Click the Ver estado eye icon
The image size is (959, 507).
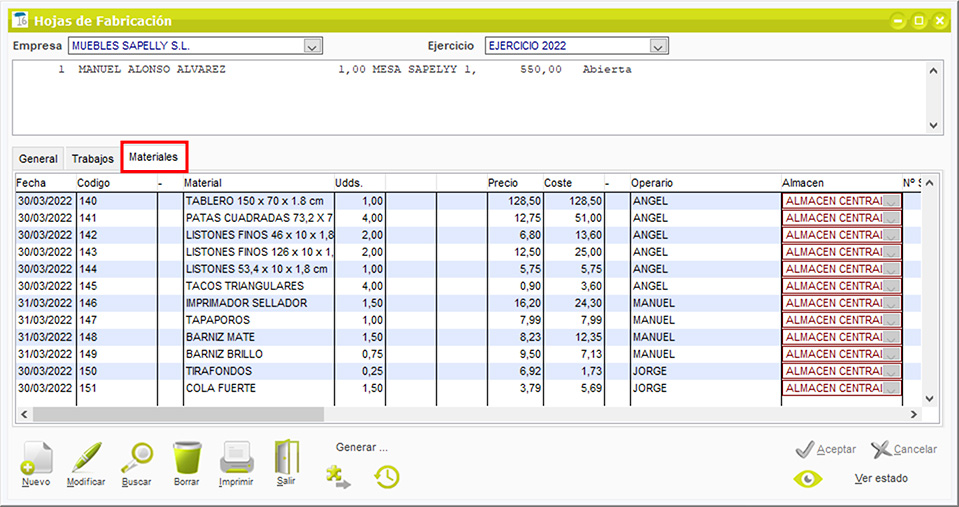(x=808, y=478)
